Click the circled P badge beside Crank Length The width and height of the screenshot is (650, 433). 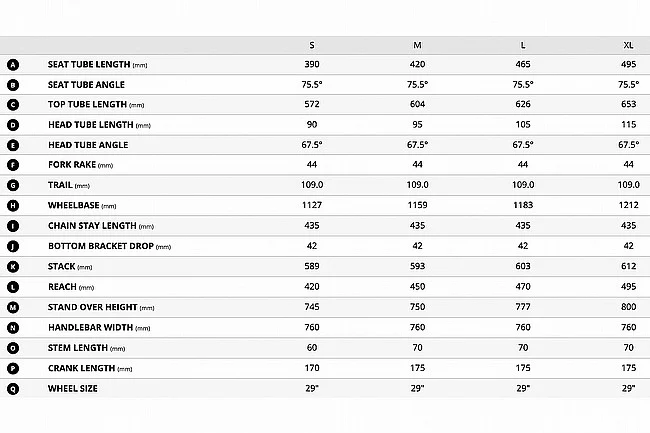point(13,367)
